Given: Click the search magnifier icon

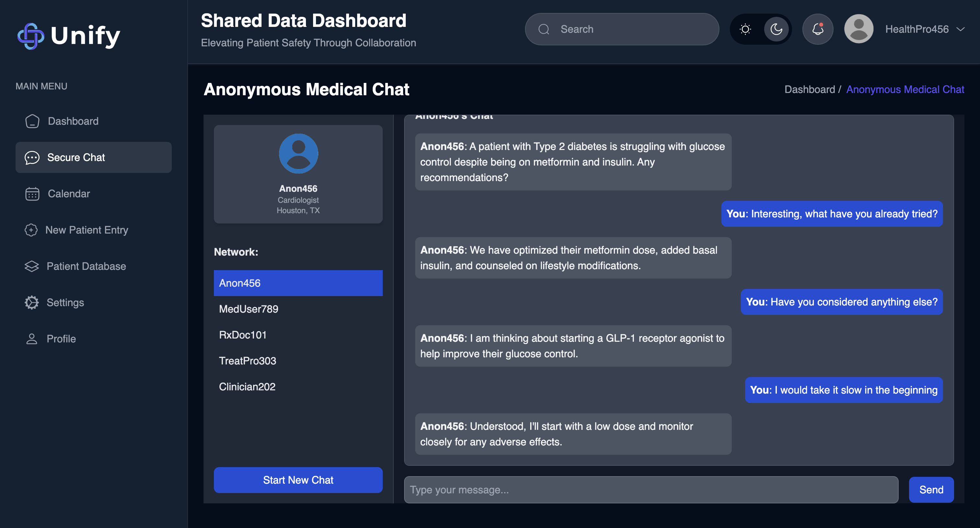Looking at the screenshot, I should pos(544,29).
